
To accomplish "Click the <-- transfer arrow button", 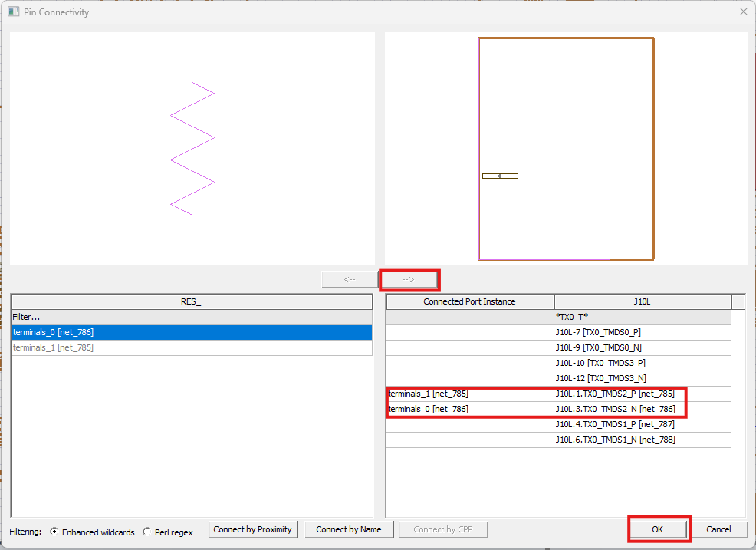I will coord(349,279).
